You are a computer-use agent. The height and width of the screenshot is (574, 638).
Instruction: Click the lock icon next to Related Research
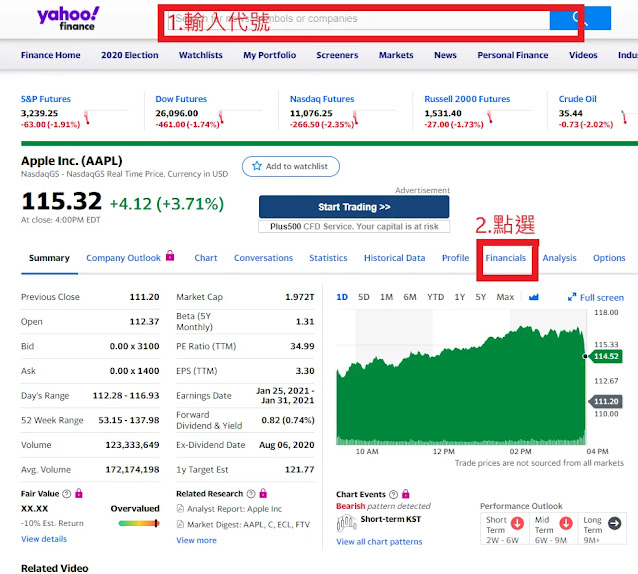click(263, 493)
